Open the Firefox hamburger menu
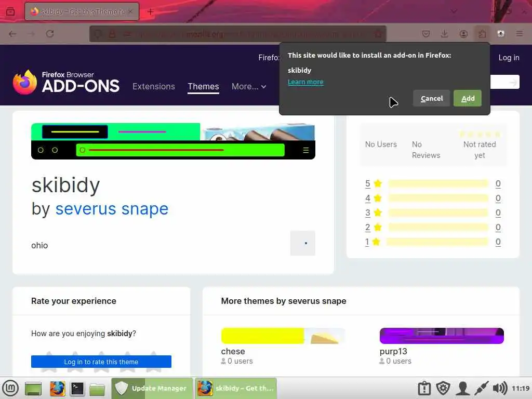The height and width of the screenshot is (399, 532). point(520,34)
